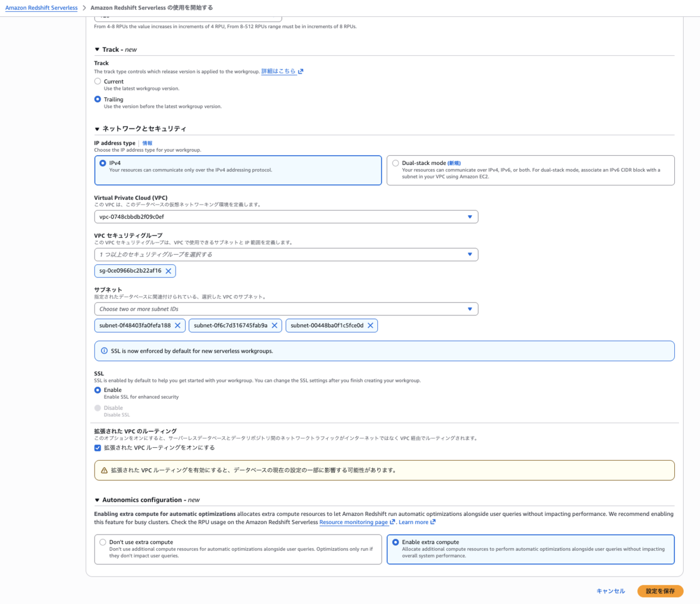Select the SSL Disable radio button
The image size is (700, 604).
click(x=97, y=408)
